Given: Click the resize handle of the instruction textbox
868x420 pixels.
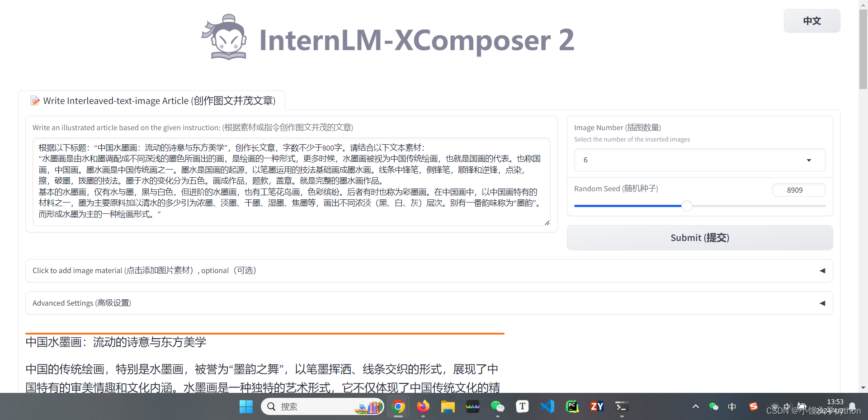Looking at the screenshot, I should point(547,222).
